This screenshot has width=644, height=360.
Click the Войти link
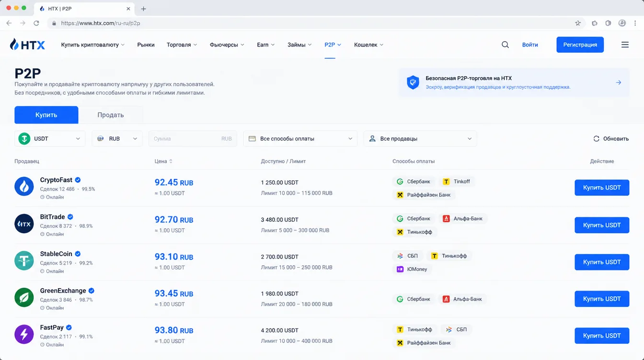(530, 45)
